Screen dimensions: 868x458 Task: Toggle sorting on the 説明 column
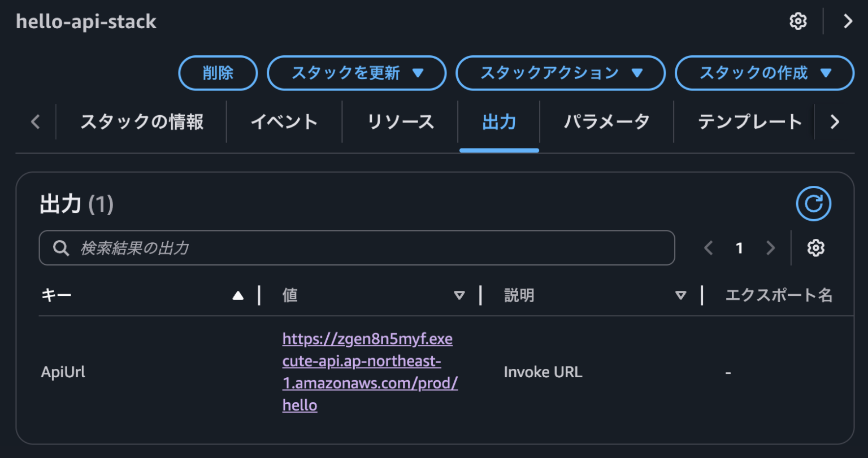[681, 294]
